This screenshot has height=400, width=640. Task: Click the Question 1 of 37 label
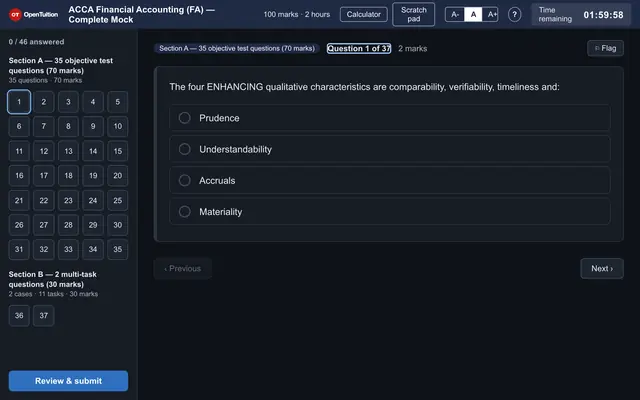359,49
